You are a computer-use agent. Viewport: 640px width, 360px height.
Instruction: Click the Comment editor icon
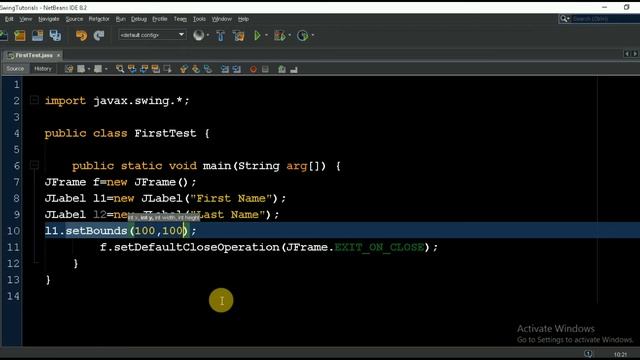(282, 69)
